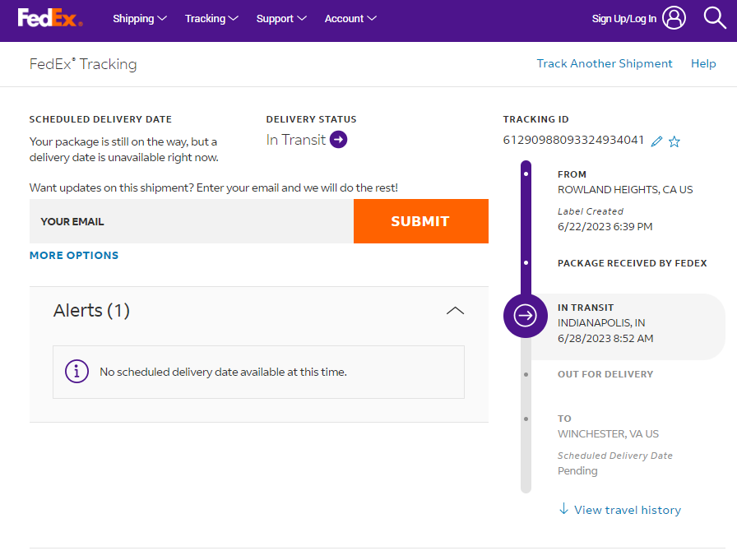This screenshot has height=560, width=737.
Task: Open the Support menu
Action: (x=280, y=18)
